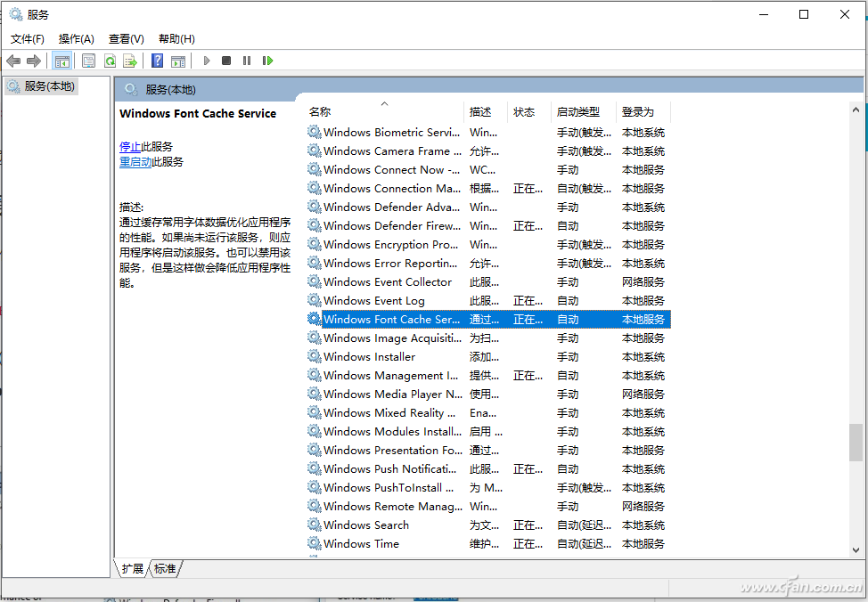Click the Back arrow toolbar icon
This screenshot has width=868, height=602.
13,61
